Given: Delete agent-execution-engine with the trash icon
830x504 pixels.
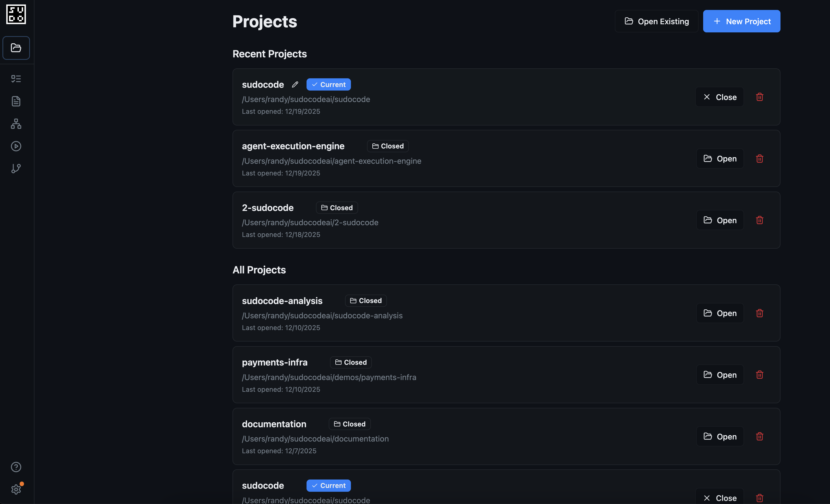Looking at the screenshot, I should (x=760, y=159).
